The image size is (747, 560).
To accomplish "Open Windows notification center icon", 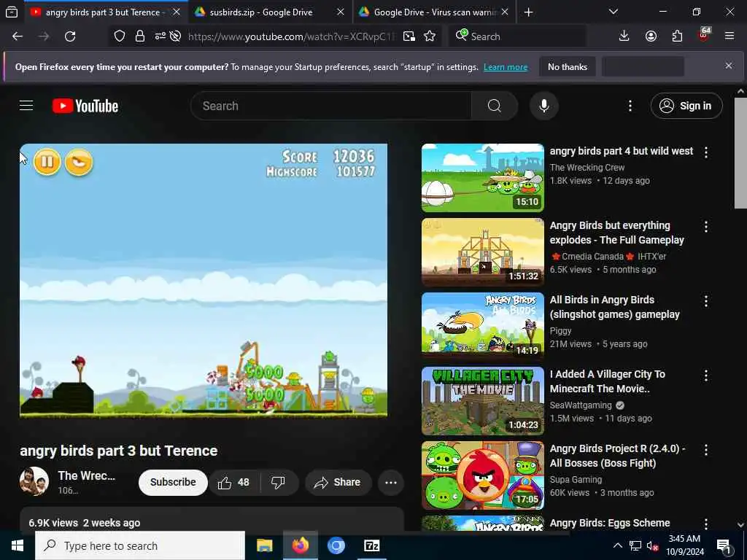I will pos(724,547).
